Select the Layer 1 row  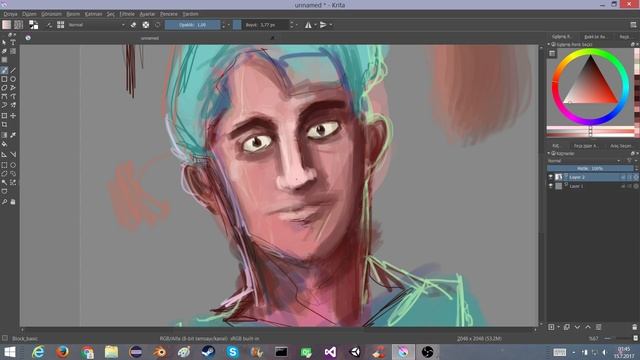(x=593, y=186)
